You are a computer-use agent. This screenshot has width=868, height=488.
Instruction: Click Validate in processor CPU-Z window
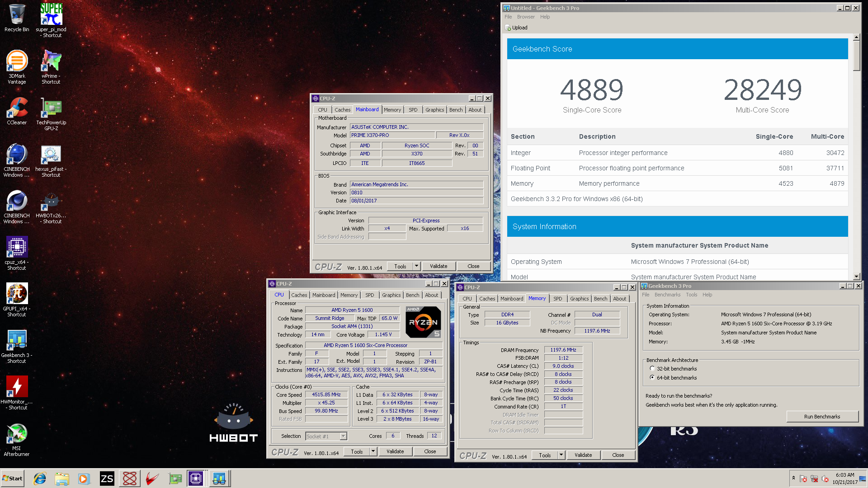click(395, 451)
